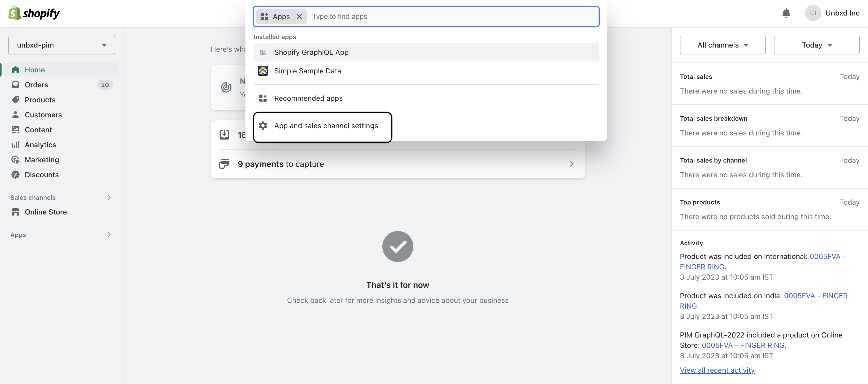Remove the Apps filter chip
Image resolution: width=868 pixels, height=384 pixels.
point(299,17)
